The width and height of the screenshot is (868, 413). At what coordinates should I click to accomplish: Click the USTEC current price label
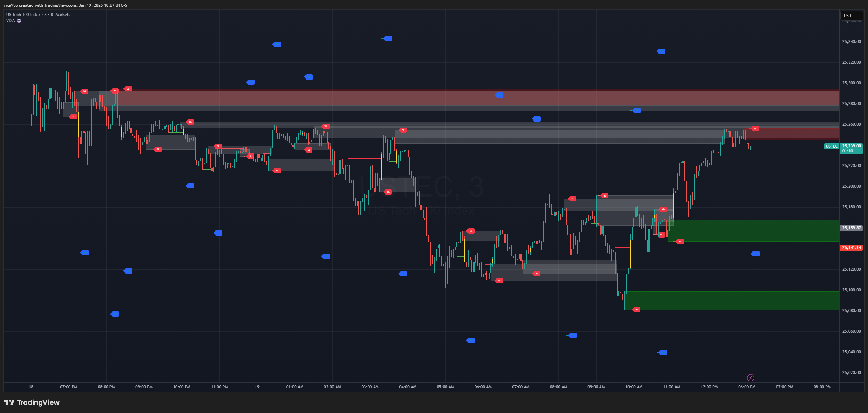tap(831, 146)
